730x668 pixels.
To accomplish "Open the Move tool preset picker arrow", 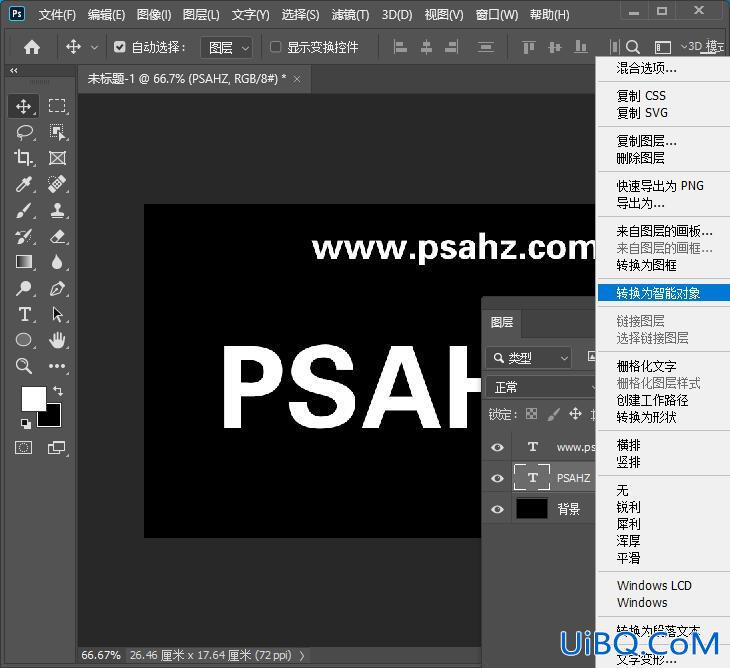I will pos(95,47).
